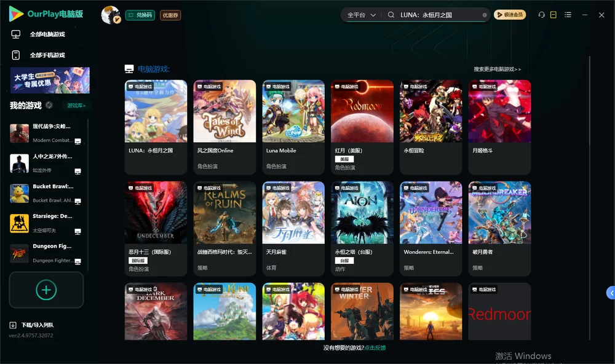Click the 极速会员 membership button
The image size is (615, 364).
(510, 15)
